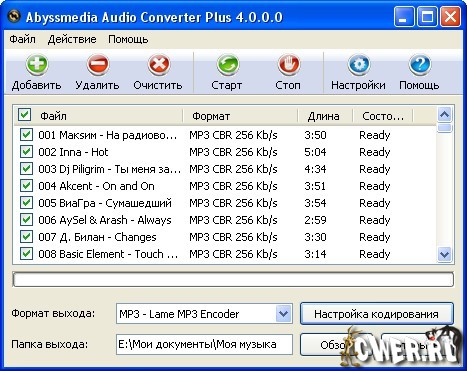Click the 5:04 length value of Inna track
This screenshot has height=371, width=467.
(x=315, y=152)
